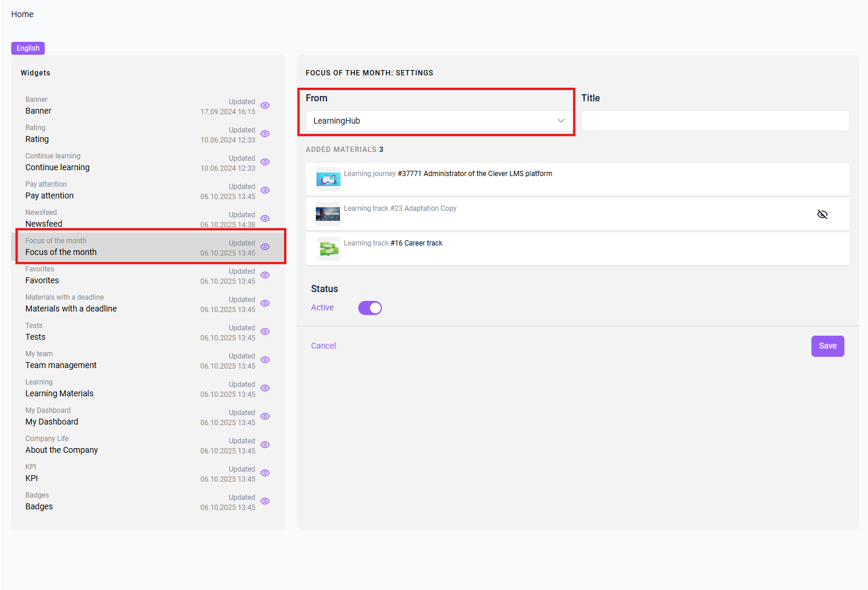Click 'ADDED MATERIALS 3' heading
Image resolution: width=868 pixels, height=590 pixels.
coord(345,150)
